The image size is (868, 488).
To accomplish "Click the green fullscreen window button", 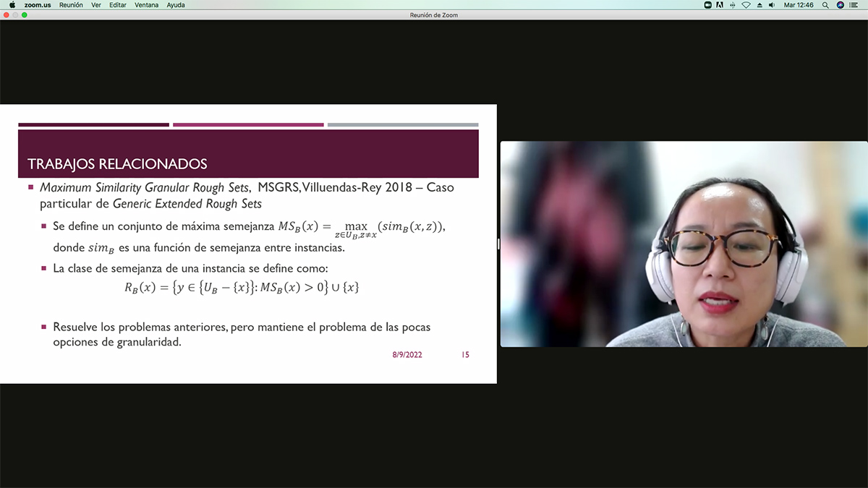I will [25, 14].
